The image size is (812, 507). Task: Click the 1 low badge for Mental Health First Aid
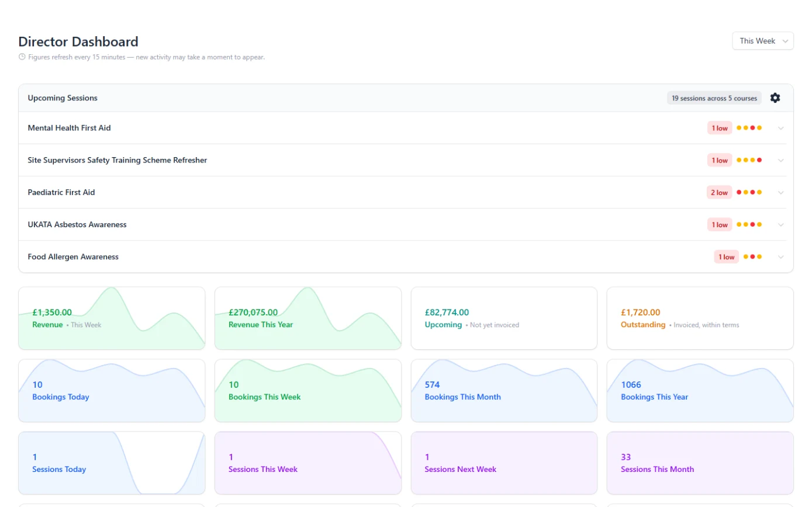720,128
